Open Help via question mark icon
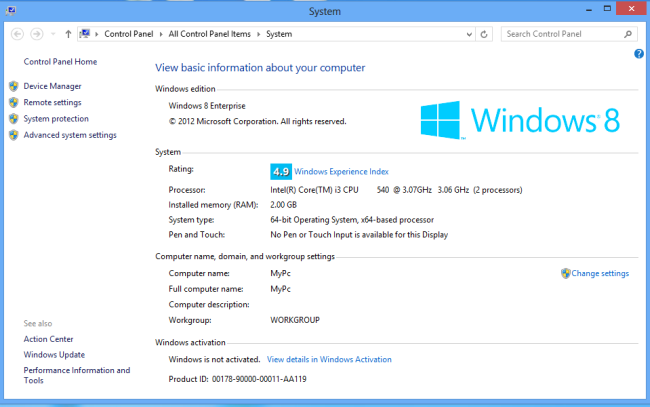This screenshot has height=407, width=650. coord(639,53)
